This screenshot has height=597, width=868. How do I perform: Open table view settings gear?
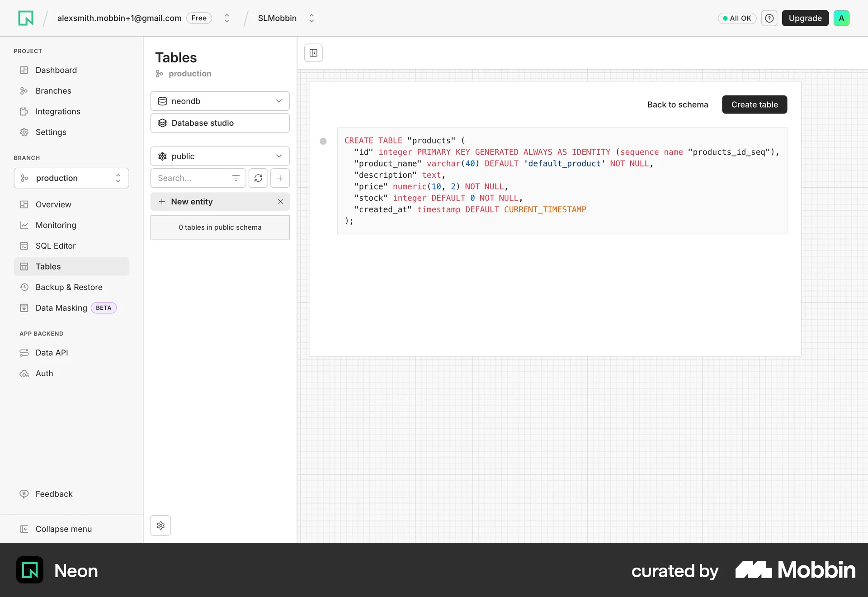click(160, 526)
